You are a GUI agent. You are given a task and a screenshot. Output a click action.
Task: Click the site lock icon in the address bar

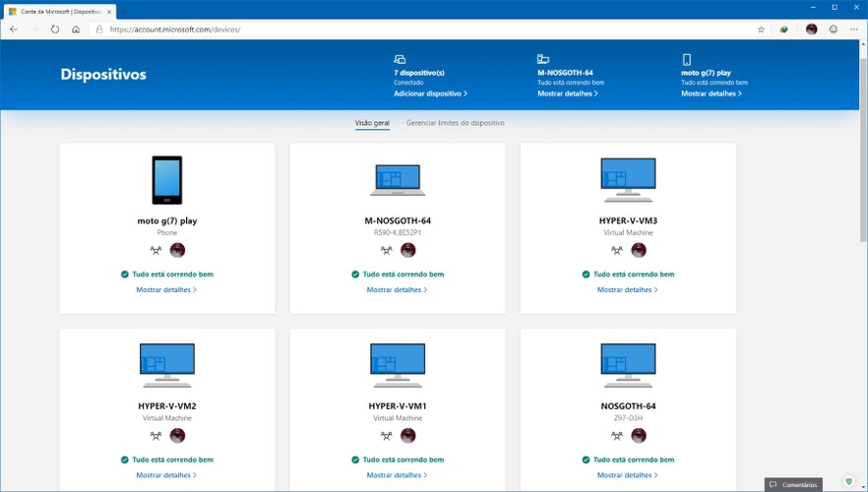pos(99,30)
